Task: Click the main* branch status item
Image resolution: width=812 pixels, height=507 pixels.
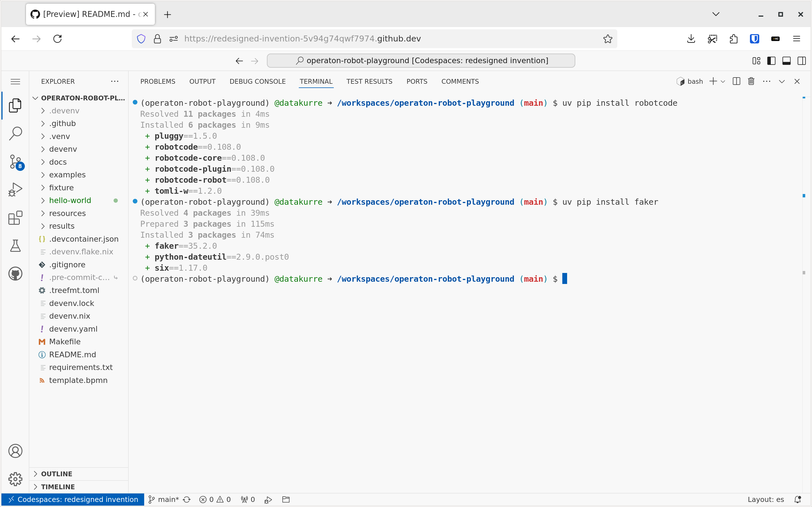Action: click(164, 499)
